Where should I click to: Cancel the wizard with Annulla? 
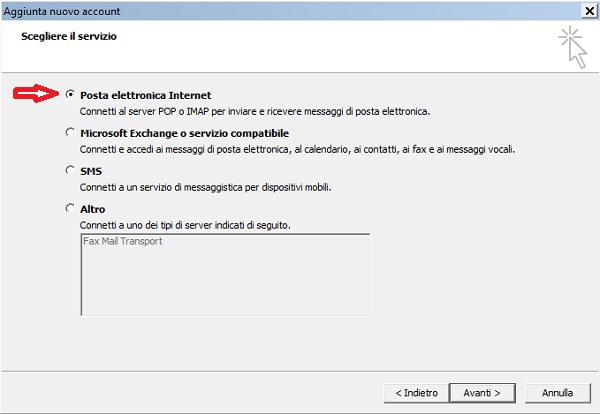click(557, 393)
